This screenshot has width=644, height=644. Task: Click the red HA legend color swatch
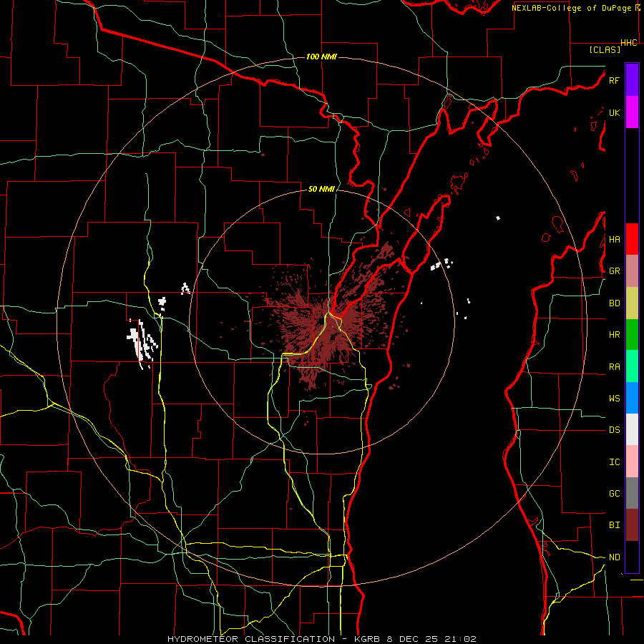click(x=632, y=239)
